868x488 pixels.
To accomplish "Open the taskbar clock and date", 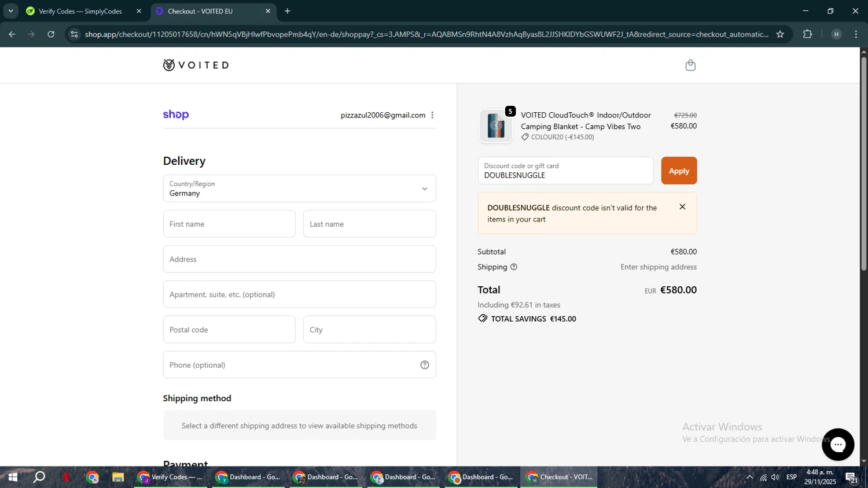I will tap(820, 477).
